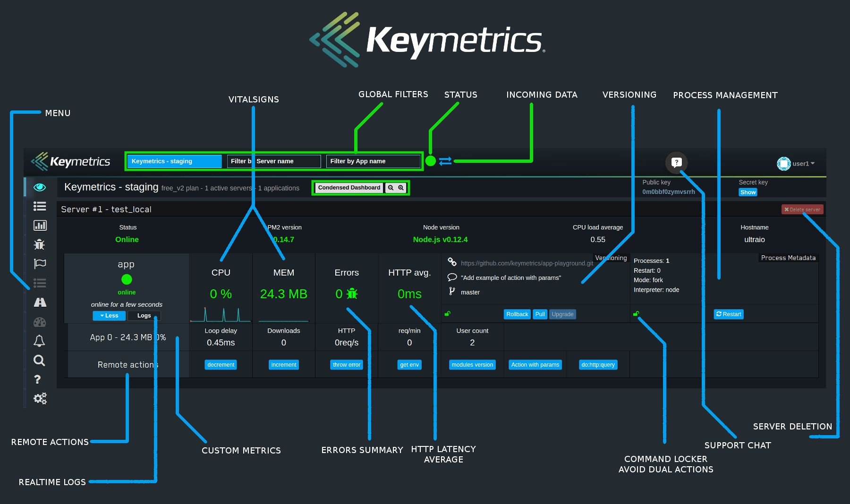
Task: Open the gears settings icon in sidebar
Action: click(x=40, y=399)
